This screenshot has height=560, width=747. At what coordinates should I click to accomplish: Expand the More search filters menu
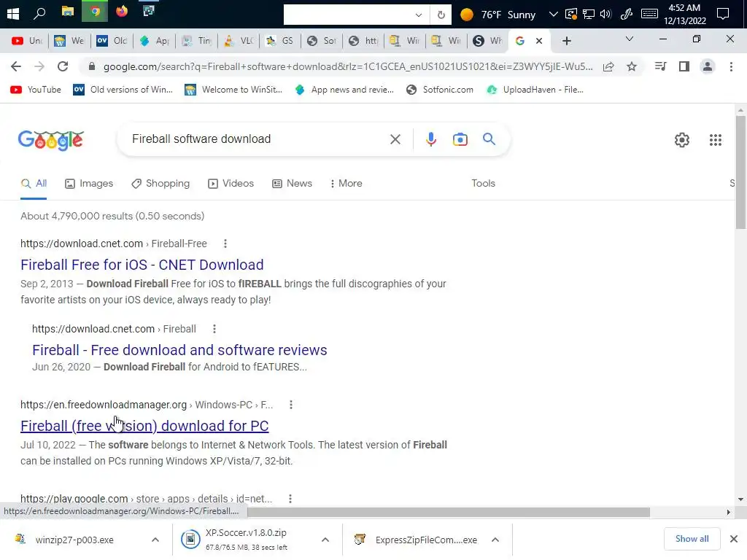pyautogui.click(x=346, y=183)
